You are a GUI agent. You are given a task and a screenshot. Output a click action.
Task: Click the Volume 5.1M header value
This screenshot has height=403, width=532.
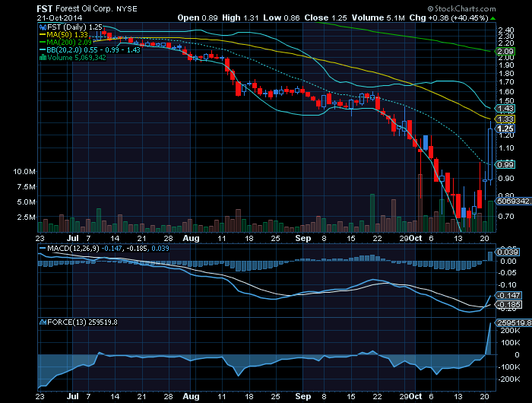[x=378, y=17]
